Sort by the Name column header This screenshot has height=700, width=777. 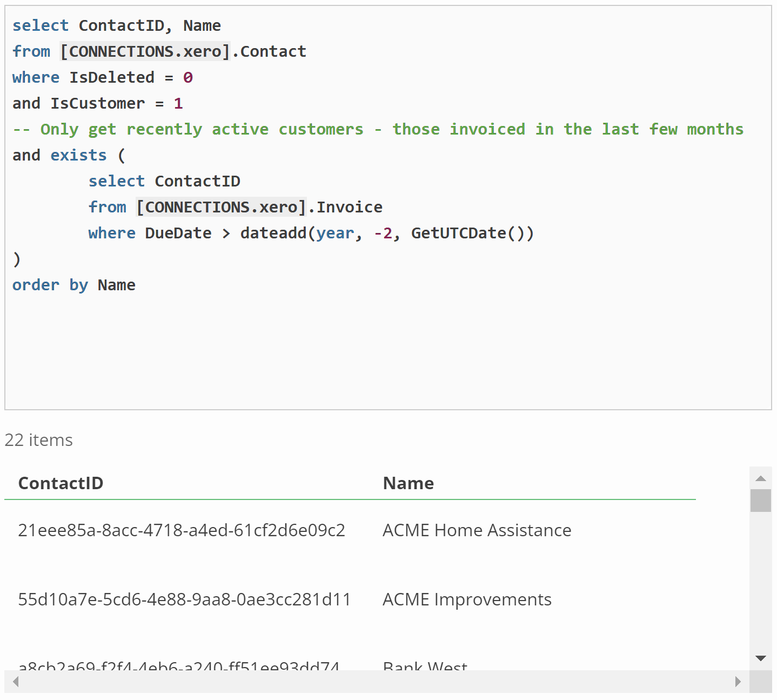point(408,483)
